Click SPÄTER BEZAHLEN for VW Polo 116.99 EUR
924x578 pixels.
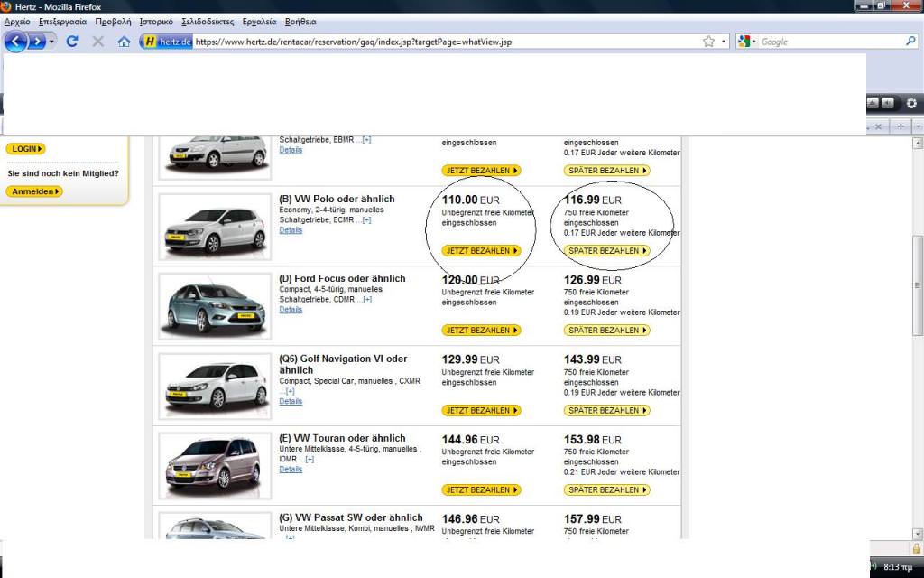pyautogui.click(x=607, y=251)
